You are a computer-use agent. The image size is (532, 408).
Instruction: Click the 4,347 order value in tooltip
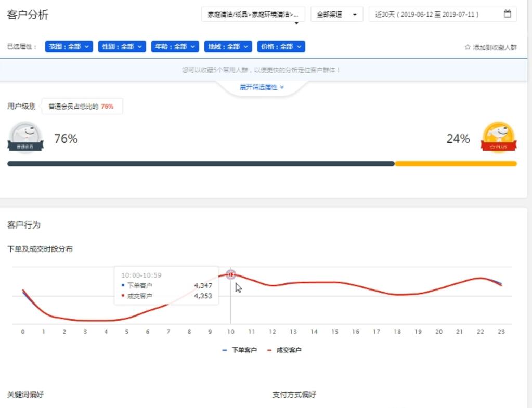tap(203, 285)
